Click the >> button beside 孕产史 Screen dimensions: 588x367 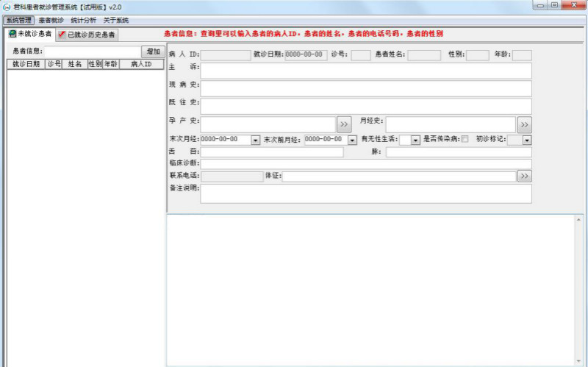pos(344,124)
